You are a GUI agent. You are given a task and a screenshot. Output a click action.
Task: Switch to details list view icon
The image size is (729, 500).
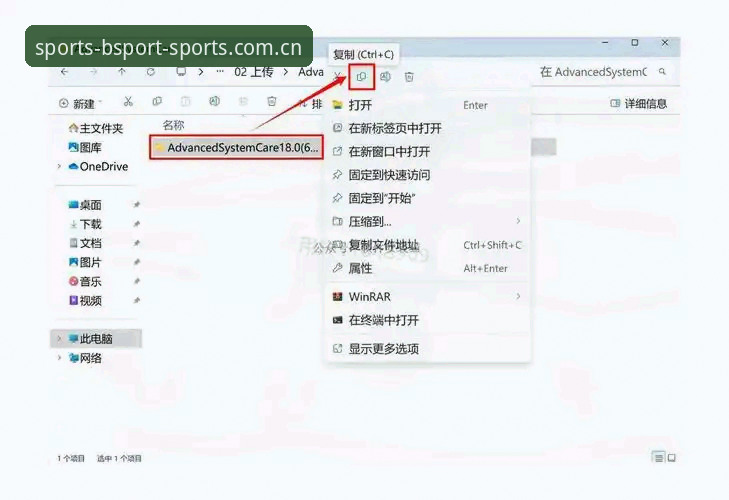point(658,458)
